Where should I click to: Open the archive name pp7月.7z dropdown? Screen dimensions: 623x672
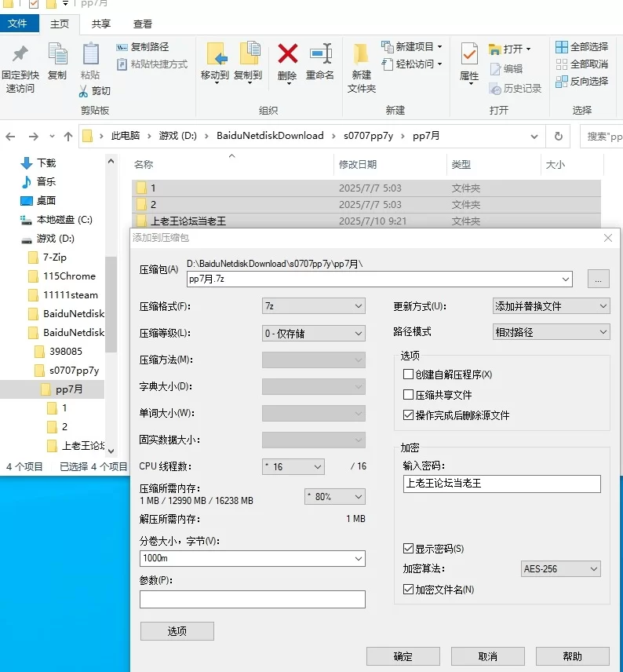(566, 279)
